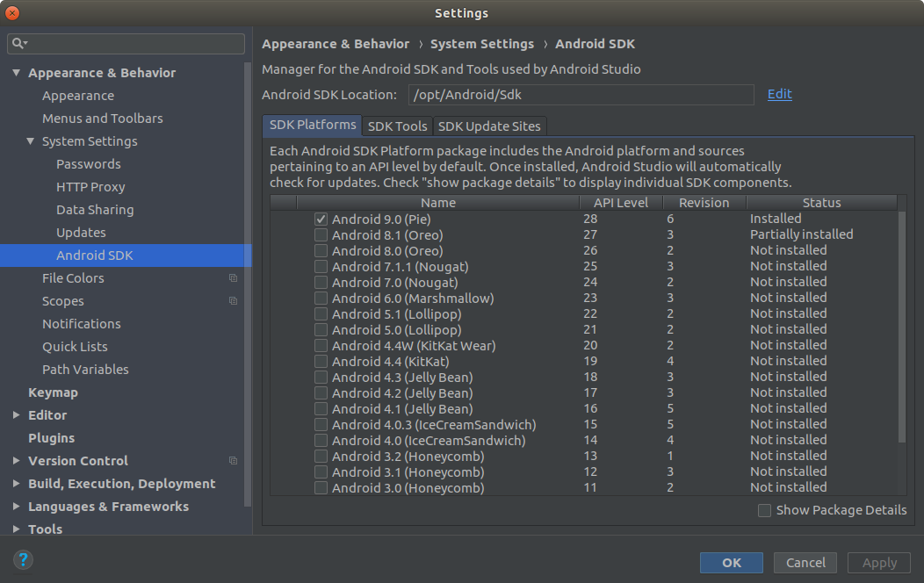Expand the Editor section arrow
Viewport: 924px width, 583px height.
click(x=17, y=415)
